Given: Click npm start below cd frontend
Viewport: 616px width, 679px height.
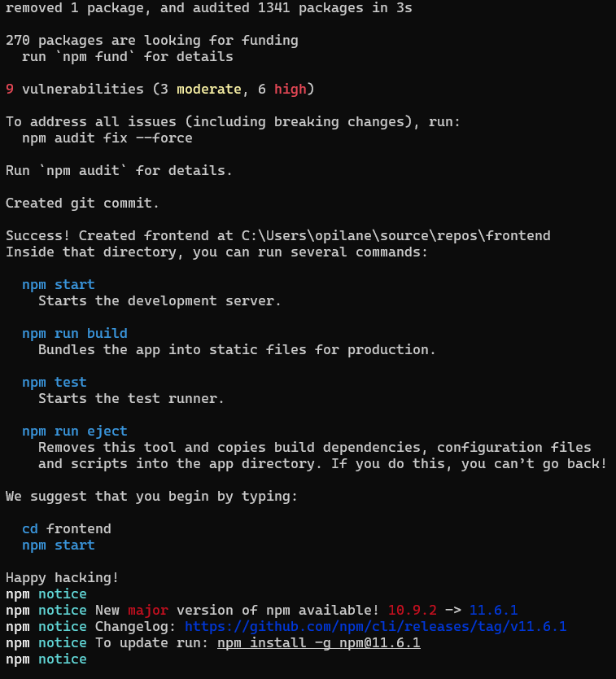Looking at the screenshot, I should pyautogui.click(x=59, y=545).
